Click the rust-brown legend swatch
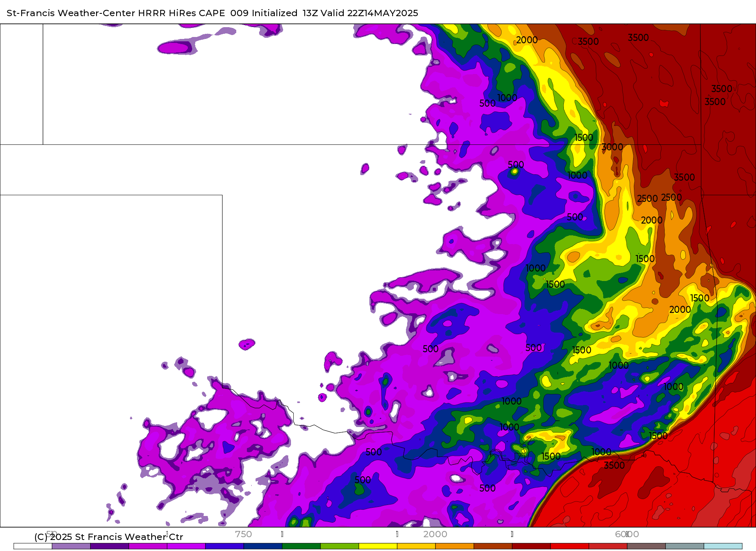The width and height of the screenshot is (756, 551). [493, 546]
